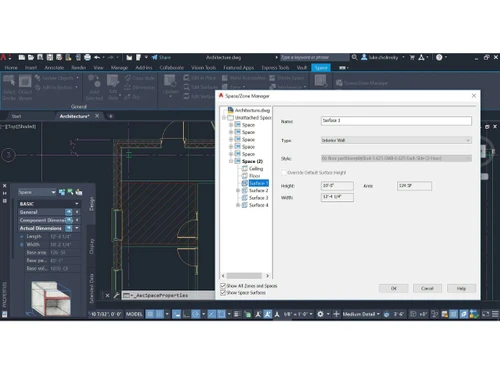The image size is (500, 375).
Task: Select the Ceiling item in the tree
Action: click(x=256, y=168)
